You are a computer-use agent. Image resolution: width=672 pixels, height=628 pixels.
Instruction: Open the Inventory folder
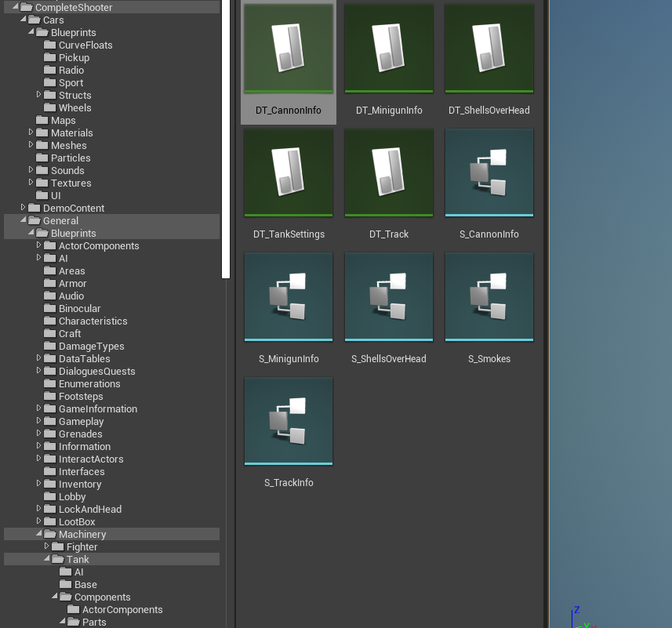(x=72, y=484)
